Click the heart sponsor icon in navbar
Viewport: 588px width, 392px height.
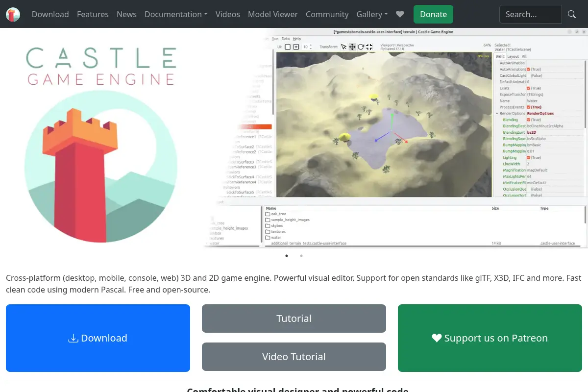point(400,14)
